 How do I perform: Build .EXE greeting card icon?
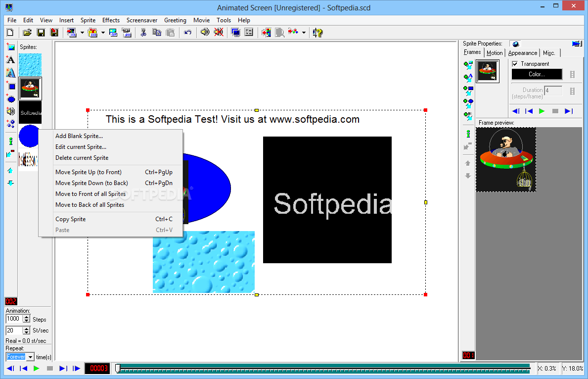tap(92, 33)
